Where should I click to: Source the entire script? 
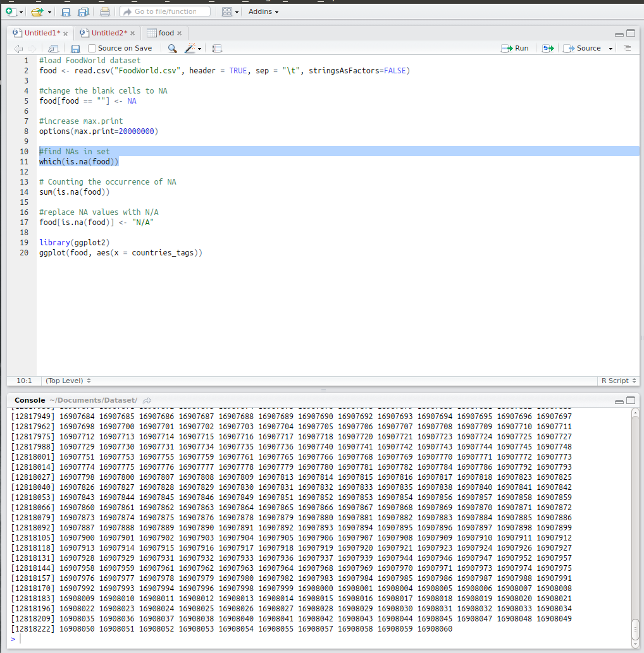582,48
